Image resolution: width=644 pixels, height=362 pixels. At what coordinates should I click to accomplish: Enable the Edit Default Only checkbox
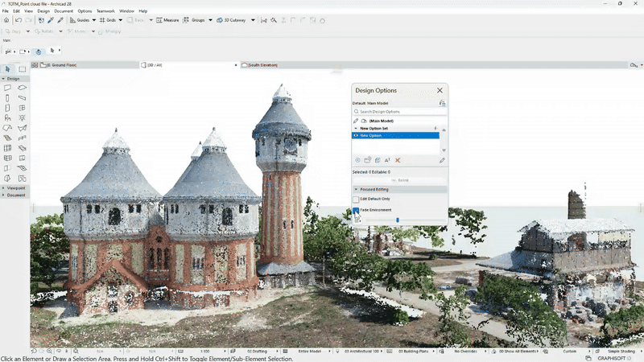click(x=357, y=199)
